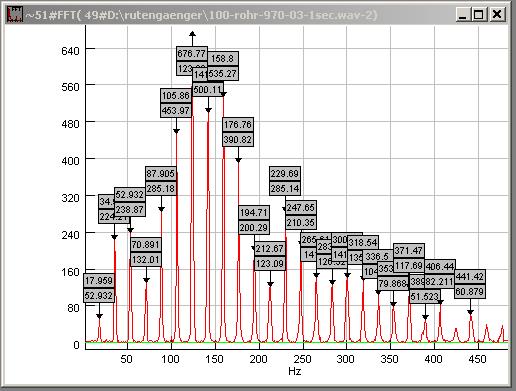Select the 176.76 peak frequency label
This screenshot has width=516, height=391.
[x=238, y=125]
